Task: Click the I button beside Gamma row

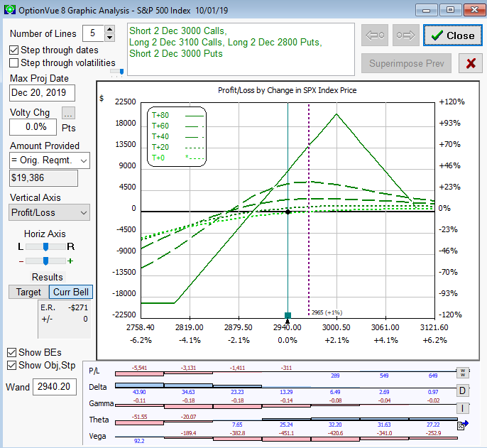Action: point(462,408)
